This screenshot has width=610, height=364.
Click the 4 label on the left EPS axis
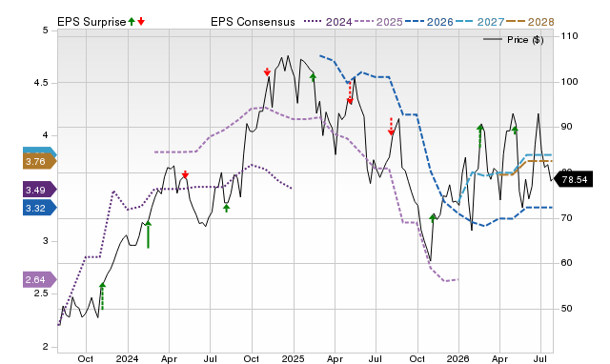point(46,135)
